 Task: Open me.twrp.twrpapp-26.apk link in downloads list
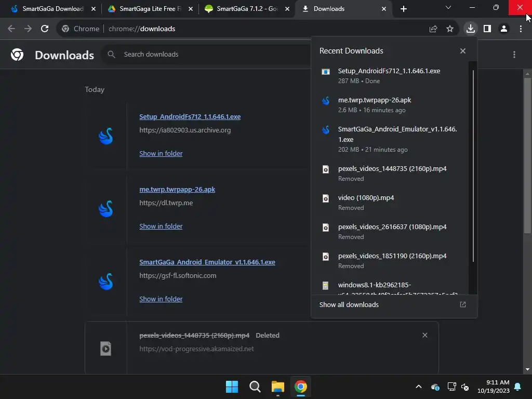click(177, 189)
